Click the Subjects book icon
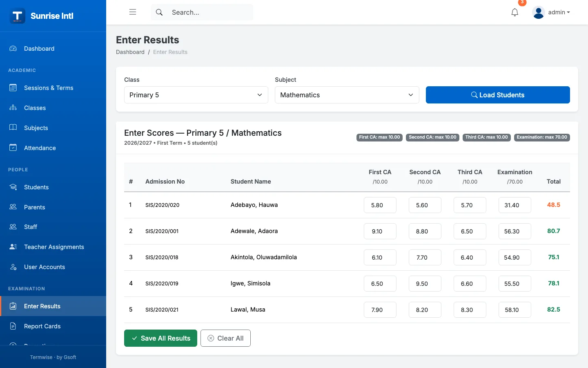The width and height of the screenshot is (588, 368). click(x=13, y=128)
